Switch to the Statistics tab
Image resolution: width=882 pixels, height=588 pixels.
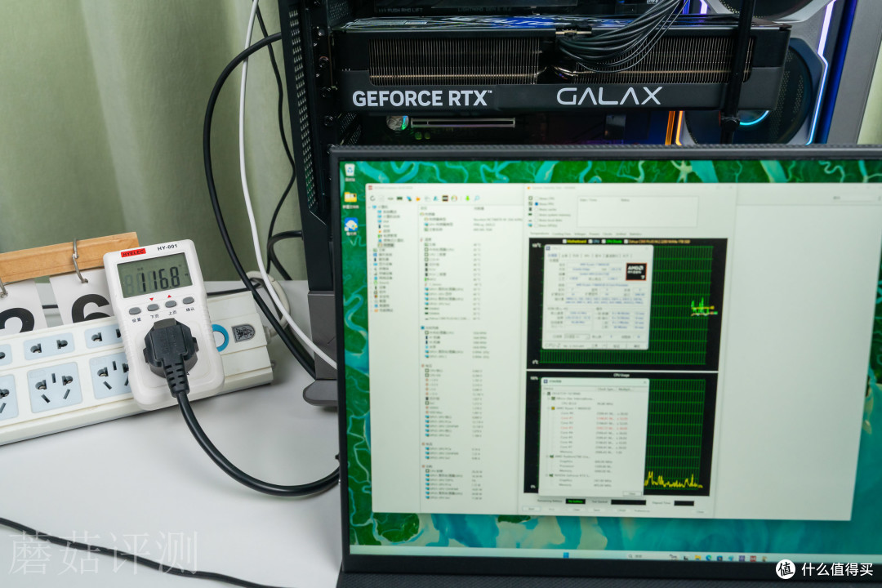point(635,234)
